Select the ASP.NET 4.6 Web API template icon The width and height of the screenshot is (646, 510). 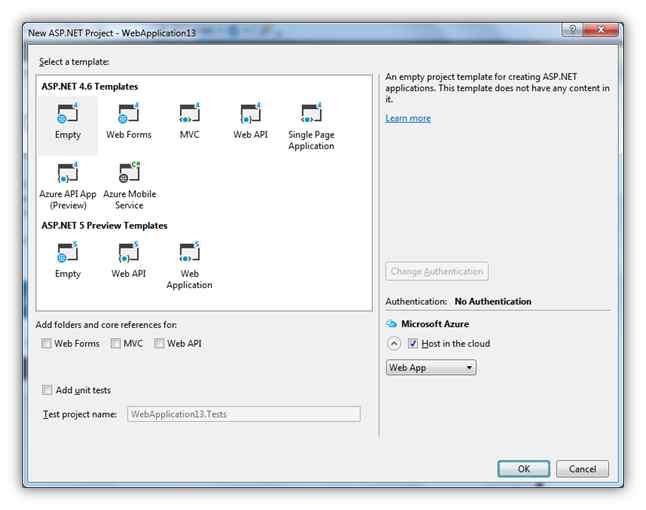[x=250, y=113]
